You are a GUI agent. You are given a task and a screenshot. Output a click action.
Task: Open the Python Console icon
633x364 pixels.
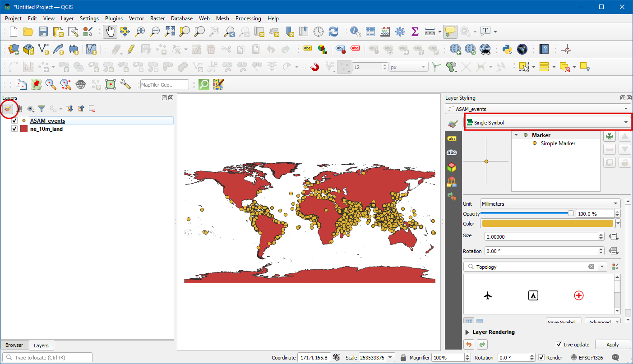[507, 49]
